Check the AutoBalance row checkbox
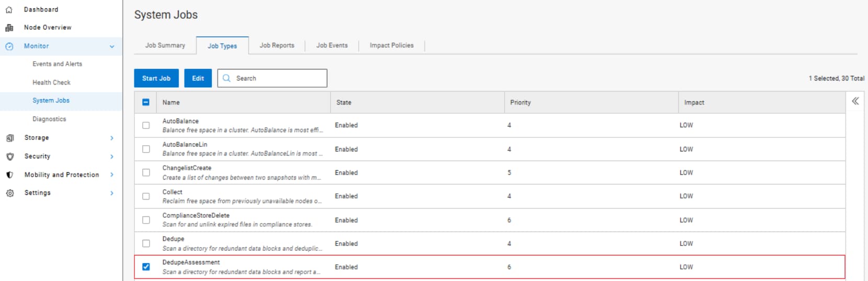868x281 pixels. pyautogui.click(x=146, y=125)
